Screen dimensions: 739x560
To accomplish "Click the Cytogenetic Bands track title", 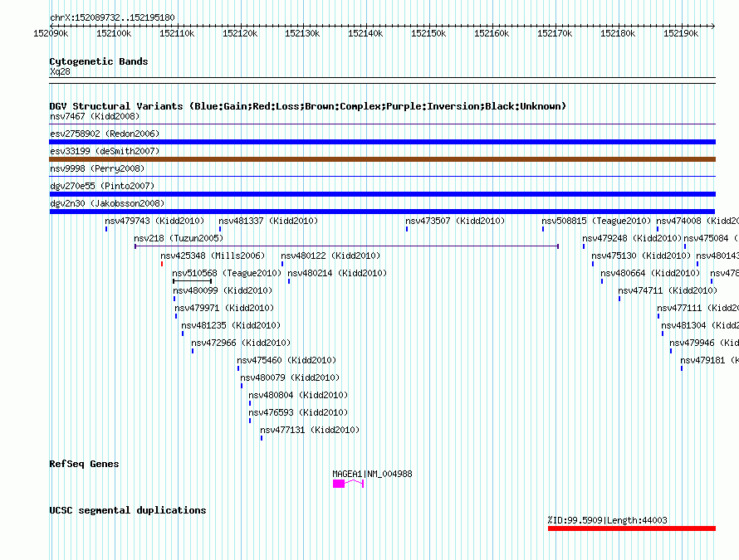I will pos(99,61).
